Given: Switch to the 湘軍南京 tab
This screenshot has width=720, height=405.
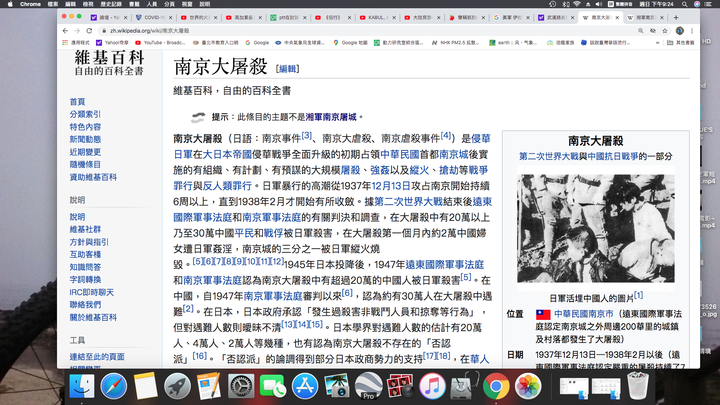Looking at the screenshot, I should [x=645, y=17].
